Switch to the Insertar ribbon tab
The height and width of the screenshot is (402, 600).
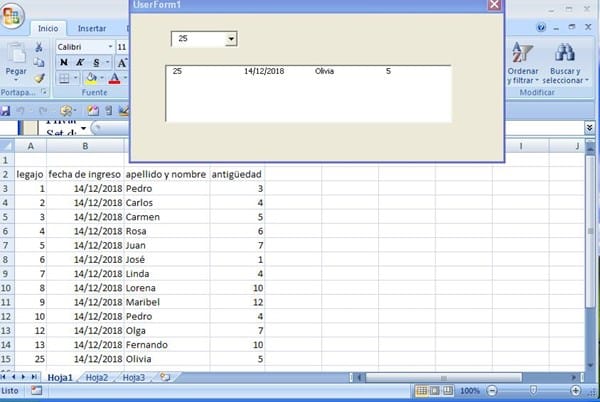pyautogui.click(x=92, y=29)
